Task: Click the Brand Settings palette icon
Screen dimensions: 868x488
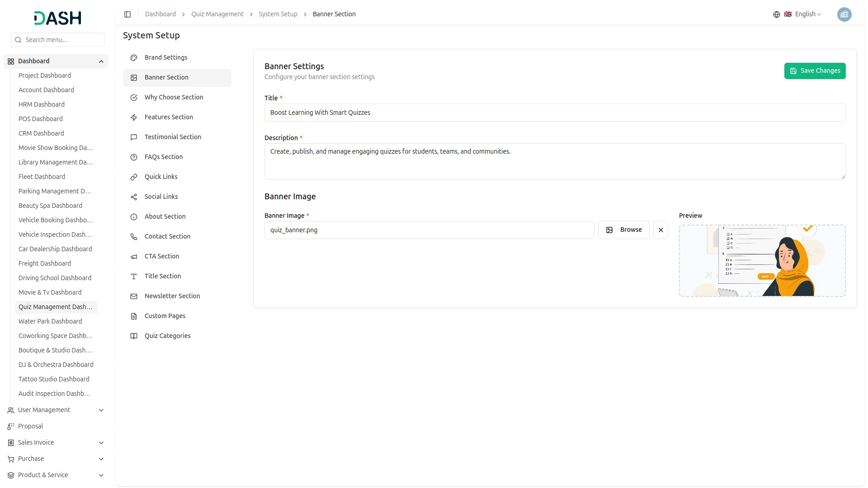Action: [134, 58]
